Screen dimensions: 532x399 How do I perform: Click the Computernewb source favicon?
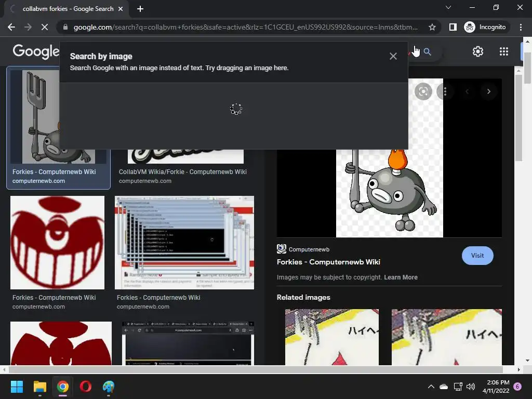(x=281, y=249)
